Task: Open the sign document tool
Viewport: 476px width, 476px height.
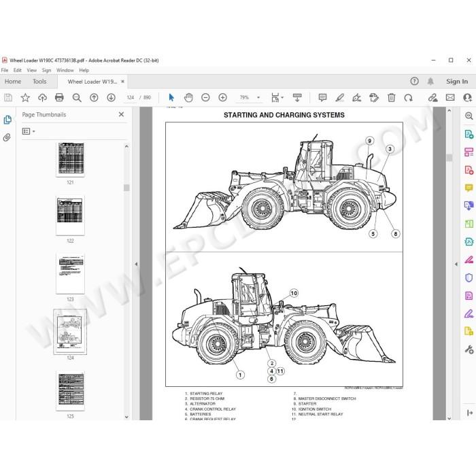Action: pos(357,97)
